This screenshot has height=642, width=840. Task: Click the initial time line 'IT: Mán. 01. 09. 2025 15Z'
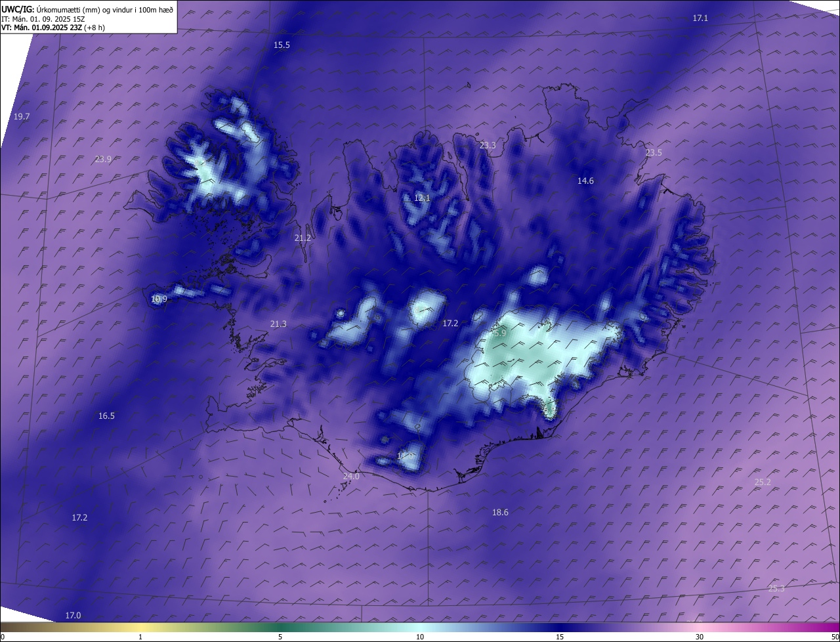pyautogui.click(x=44, y=19)
